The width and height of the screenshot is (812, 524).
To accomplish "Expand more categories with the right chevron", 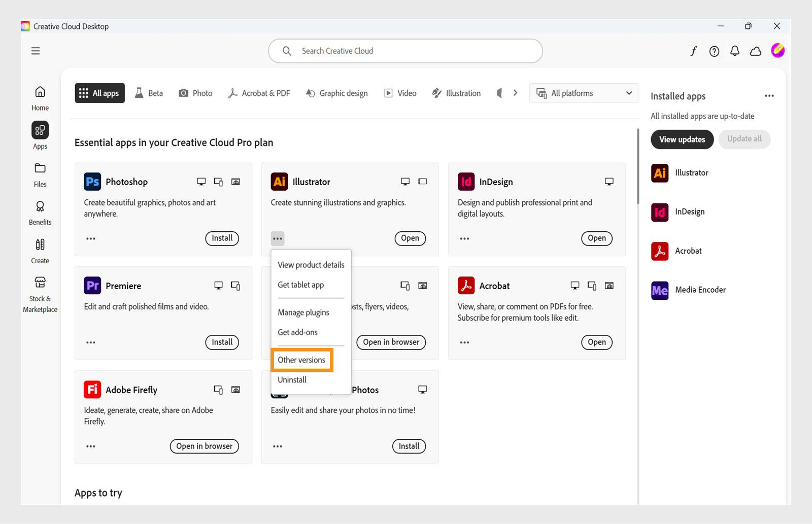I will (515, 93).
